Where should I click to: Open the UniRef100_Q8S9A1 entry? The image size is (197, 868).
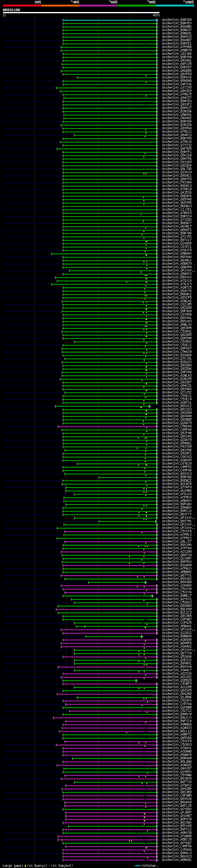point(176,60)
